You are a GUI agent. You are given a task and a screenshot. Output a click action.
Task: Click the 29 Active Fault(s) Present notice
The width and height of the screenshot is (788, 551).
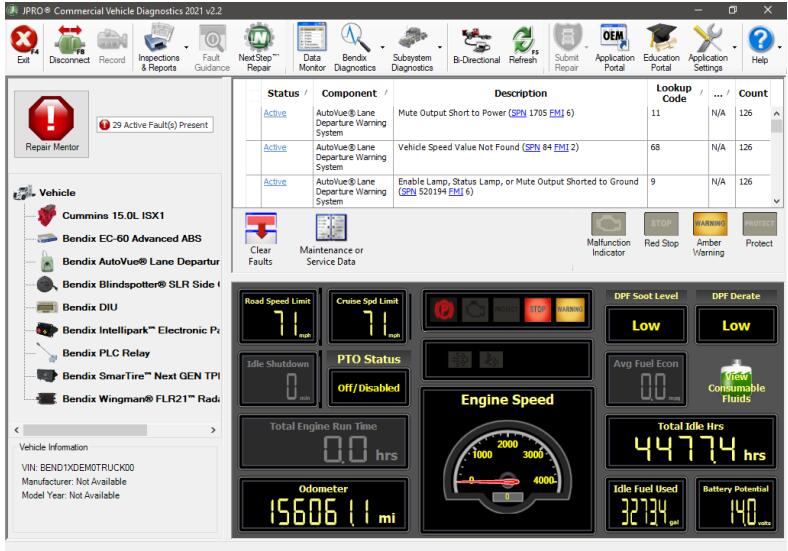click(x=155, y=125)
